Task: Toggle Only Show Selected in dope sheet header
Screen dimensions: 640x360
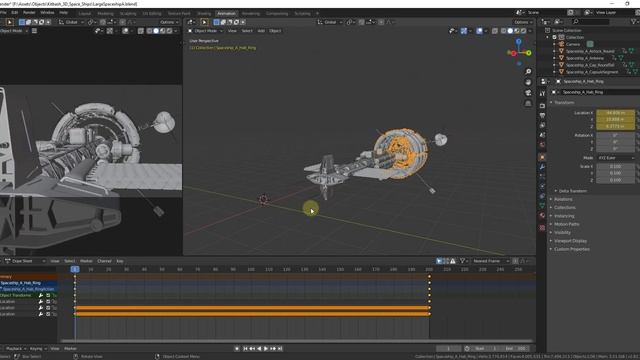Action: pos(439,261)
